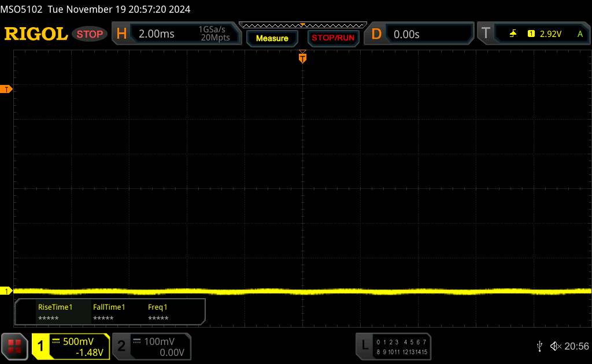Click the USB connection status icon
The image size is (592, 364).
pos(539,346)
